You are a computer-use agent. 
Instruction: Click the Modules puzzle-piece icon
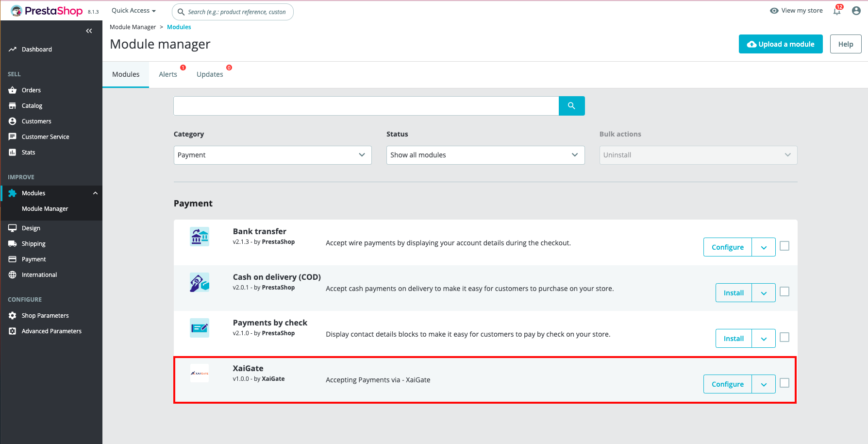13,193
